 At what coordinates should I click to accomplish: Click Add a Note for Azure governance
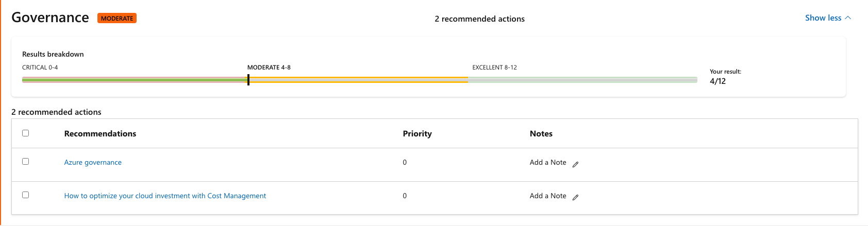pos(548,162)
